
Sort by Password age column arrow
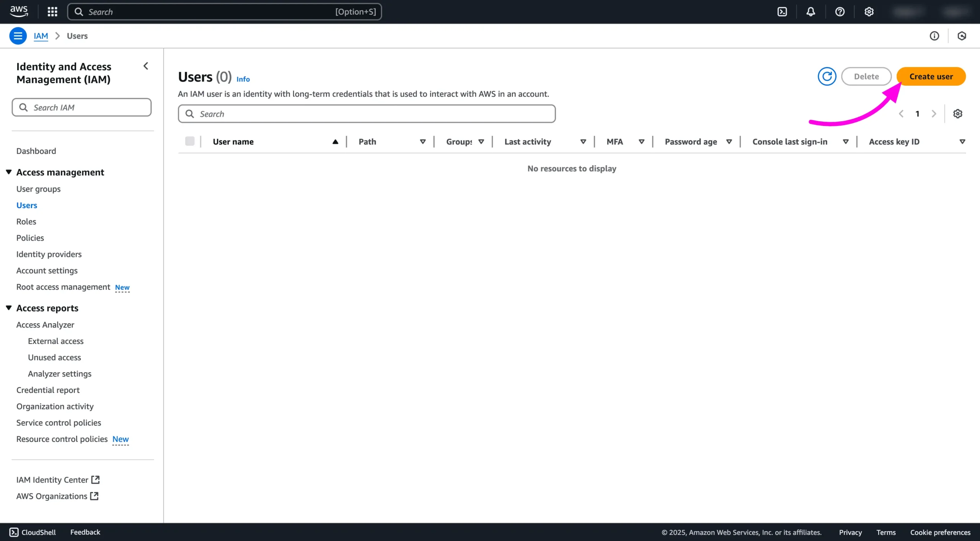point(729,142)
